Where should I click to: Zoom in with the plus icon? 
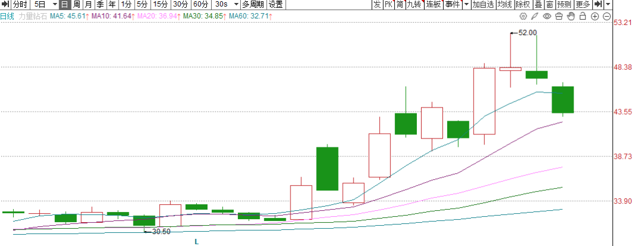(x=595, y=16)
